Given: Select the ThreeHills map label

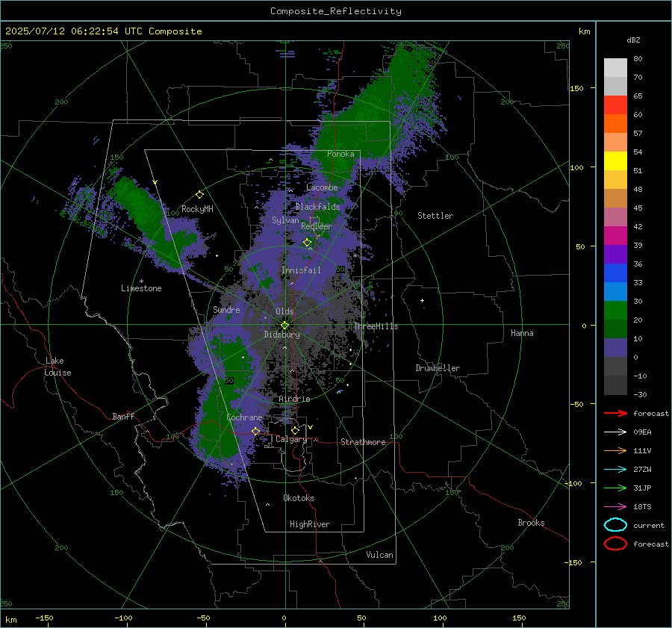Looking at the screenshot, I should (x=376, y=326).
